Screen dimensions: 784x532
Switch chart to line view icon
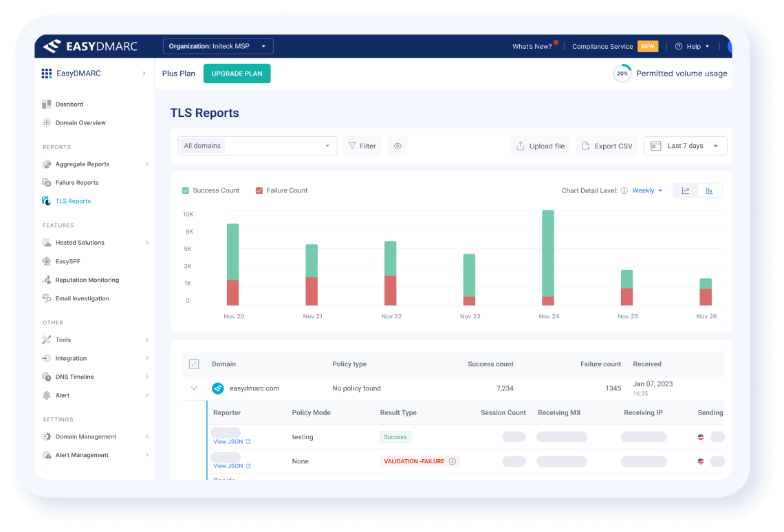click(x=686, y=190)
